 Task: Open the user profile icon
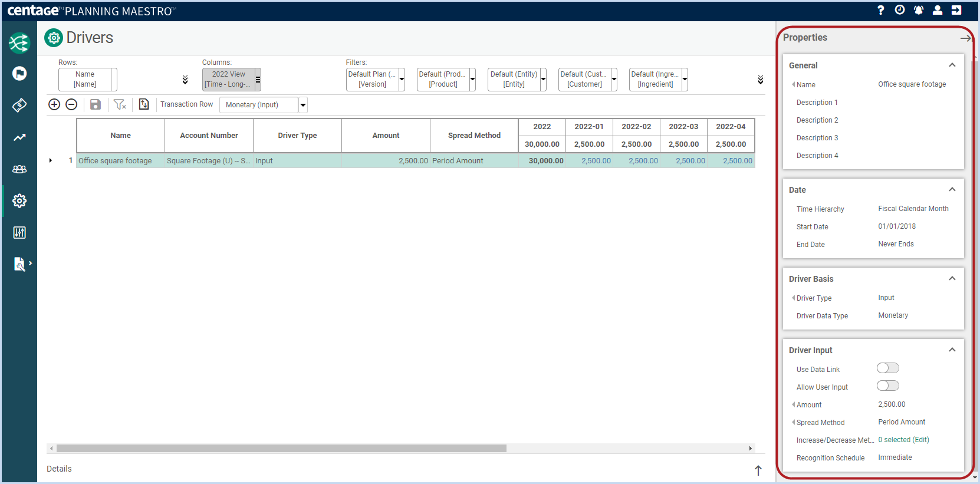(938, 10)
